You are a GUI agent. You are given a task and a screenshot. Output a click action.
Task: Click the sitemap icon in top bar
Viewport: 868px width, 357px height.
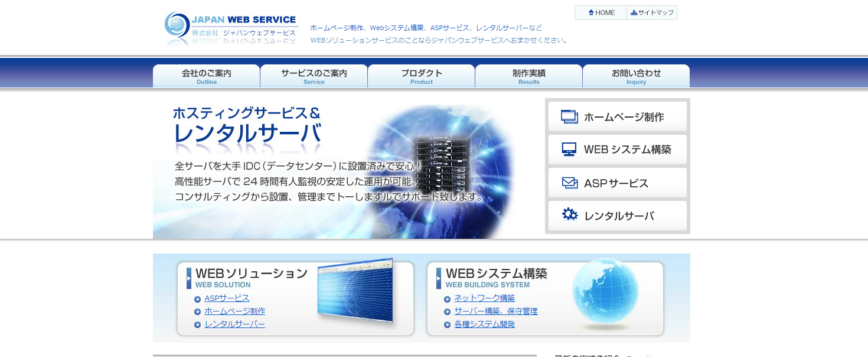point(634,12)
